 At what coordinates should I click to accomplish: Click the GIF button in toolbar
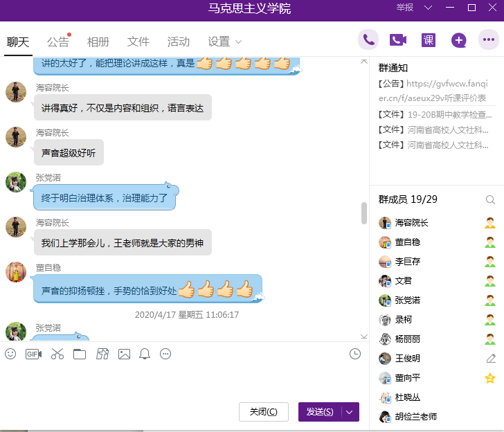(x=33, y=354)
